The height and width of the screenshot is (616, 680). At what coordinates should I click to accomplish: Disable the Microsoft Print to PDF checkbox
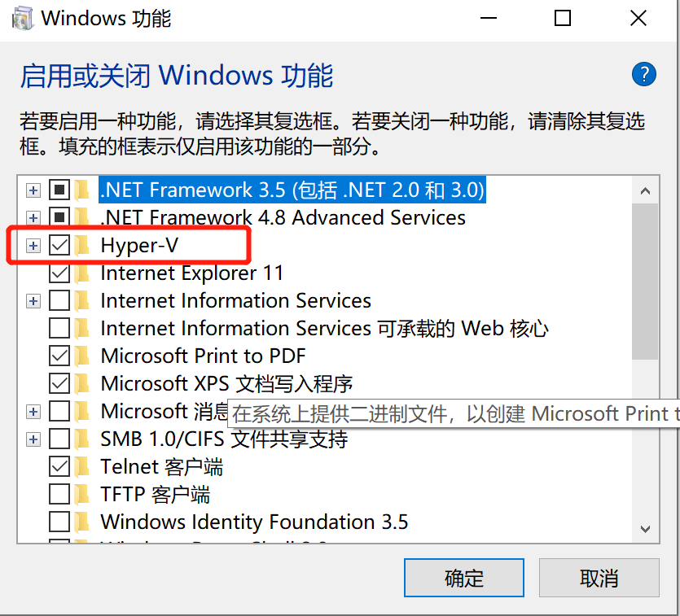[x=59, y=356]
